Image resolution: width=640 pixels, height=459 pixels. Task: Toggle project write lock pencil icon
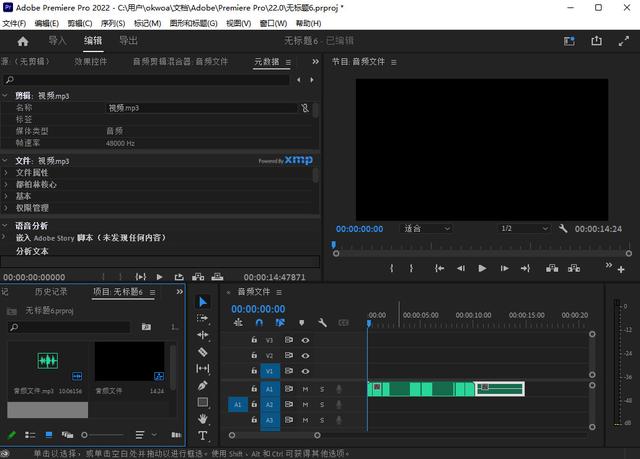point(11,435)
